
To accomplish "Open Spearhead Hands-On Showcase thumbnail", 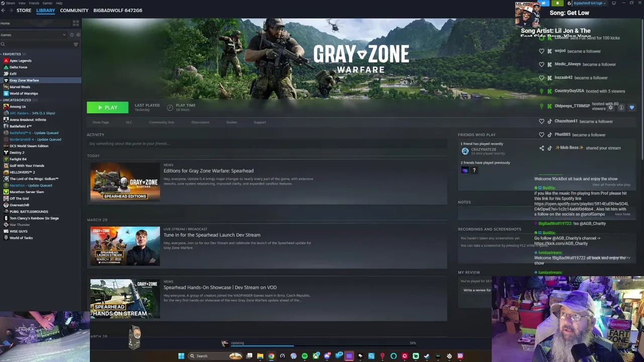I will 125,299.
